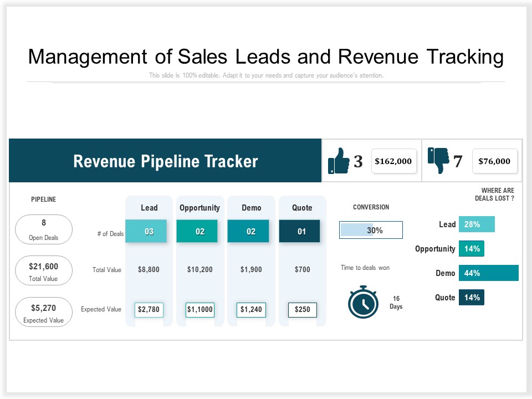Click the $700 total value

pos(303,269)
